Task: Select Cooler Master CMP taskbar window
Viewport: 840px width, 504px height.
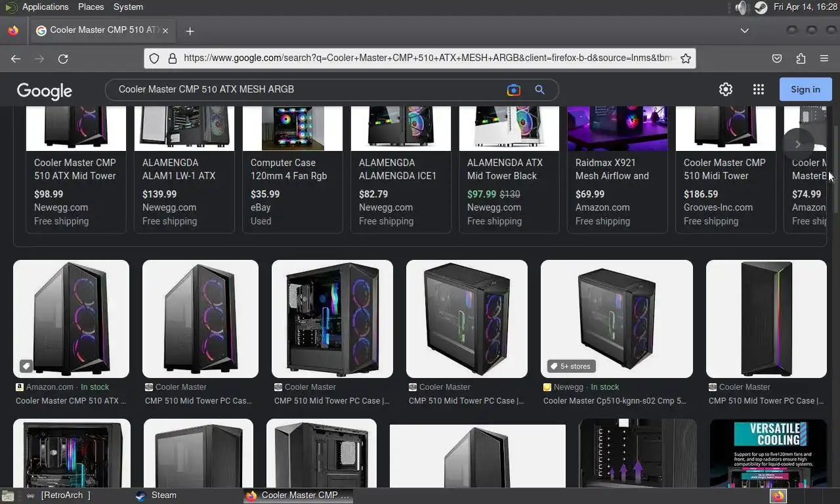Action: (x=298, y=495)
